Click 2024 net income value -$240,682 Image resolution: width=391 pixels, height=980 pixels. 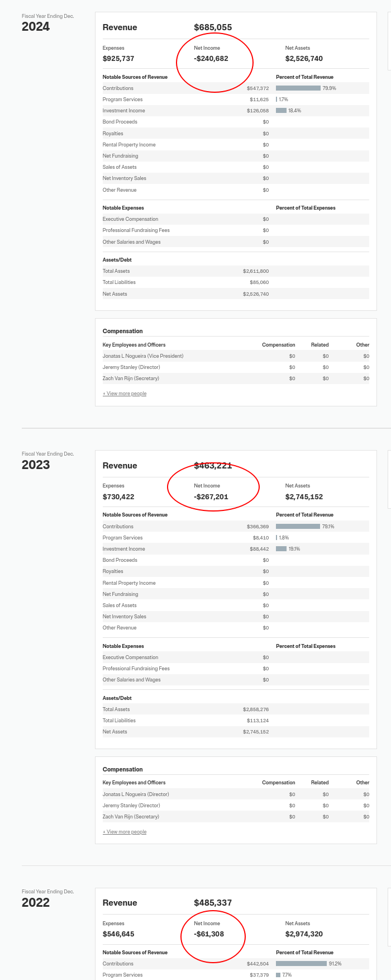(211, 59)
